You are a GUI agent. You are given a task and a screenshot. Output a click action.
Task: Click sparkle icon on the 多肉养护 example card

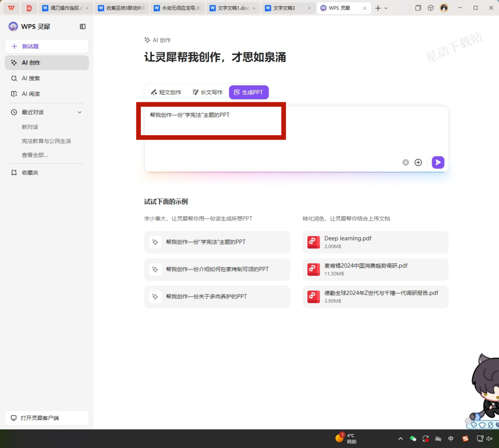pos(155,297)
